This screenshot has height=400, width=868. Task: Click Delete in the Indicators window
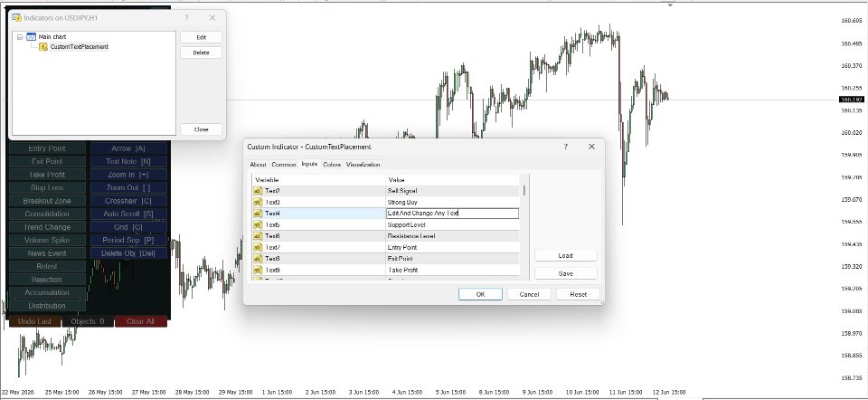(x=201, y=52)
